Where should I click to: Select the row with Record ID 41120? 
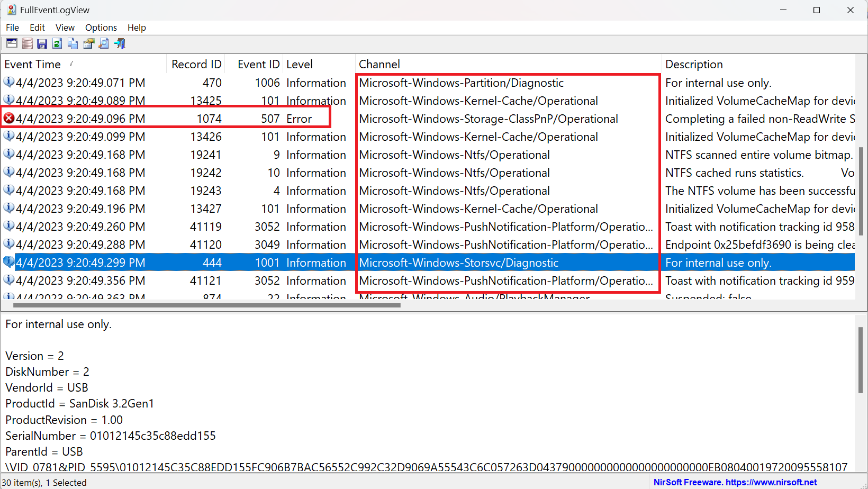(428, 245)
